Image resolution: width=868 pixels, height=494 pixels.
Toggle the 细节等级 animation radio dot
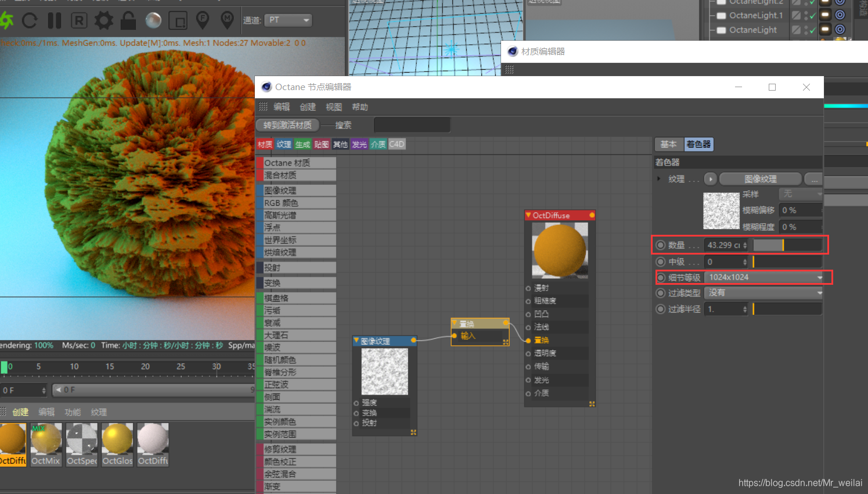(x=661, y=277)
